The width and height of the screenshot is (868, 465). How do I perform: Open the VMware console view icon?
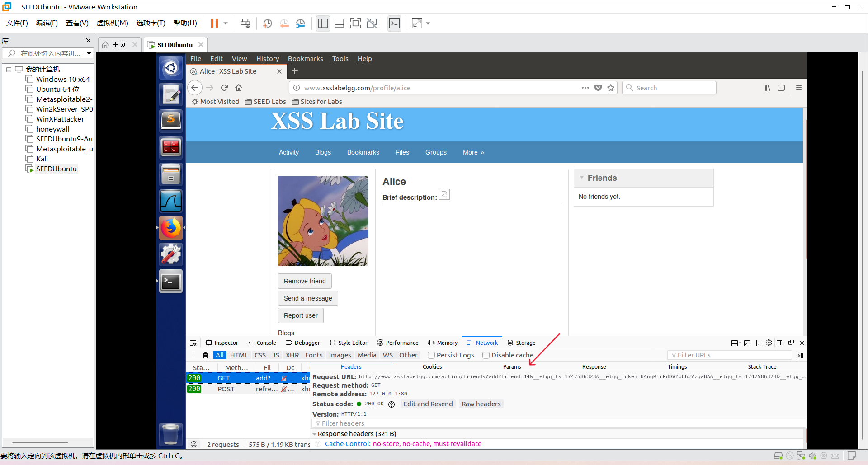click(x=394, y=23)
